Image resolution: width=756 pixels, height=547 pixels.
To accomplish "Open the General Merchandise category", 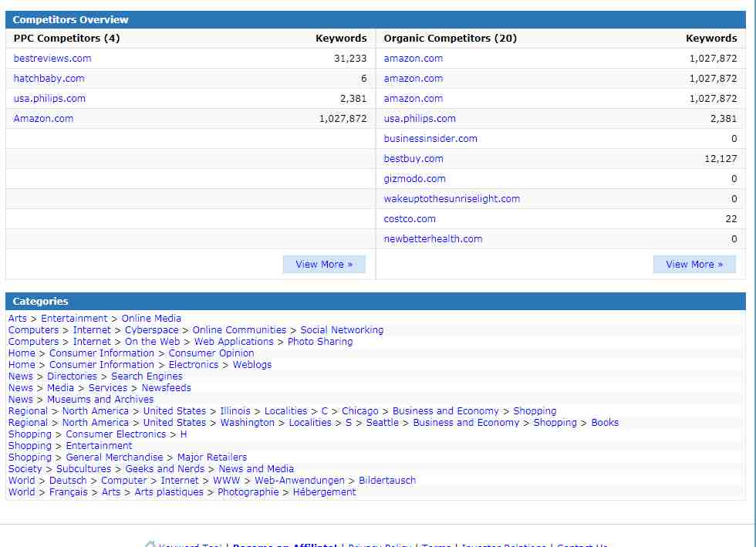I will coord(114,458).
